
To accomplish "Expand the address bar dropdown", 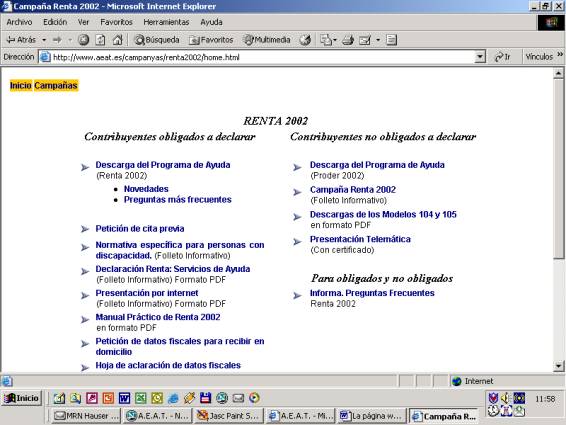I will tap(480, 57).
